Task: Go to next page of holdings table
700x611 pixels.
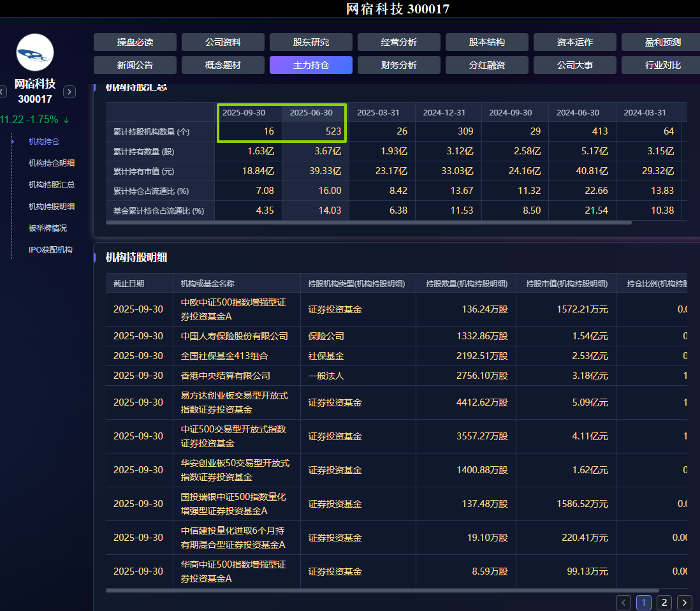Action: (684, 603)
